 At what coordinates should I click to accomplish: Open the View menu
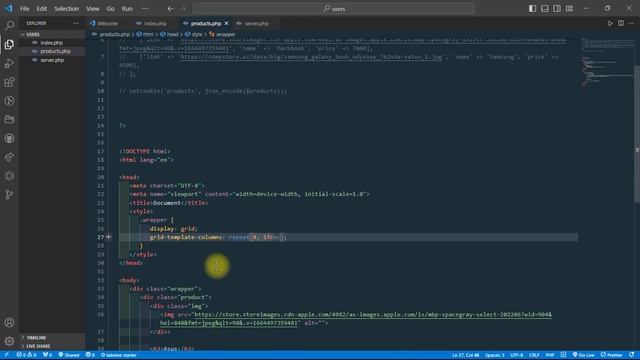[93, 9]
